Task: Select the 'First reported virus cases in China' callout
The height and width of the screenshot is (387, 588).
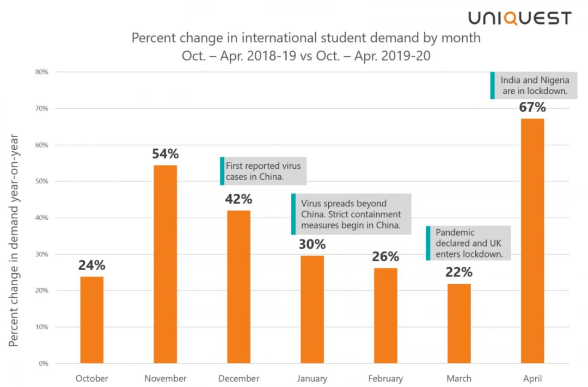Action: 265,171
